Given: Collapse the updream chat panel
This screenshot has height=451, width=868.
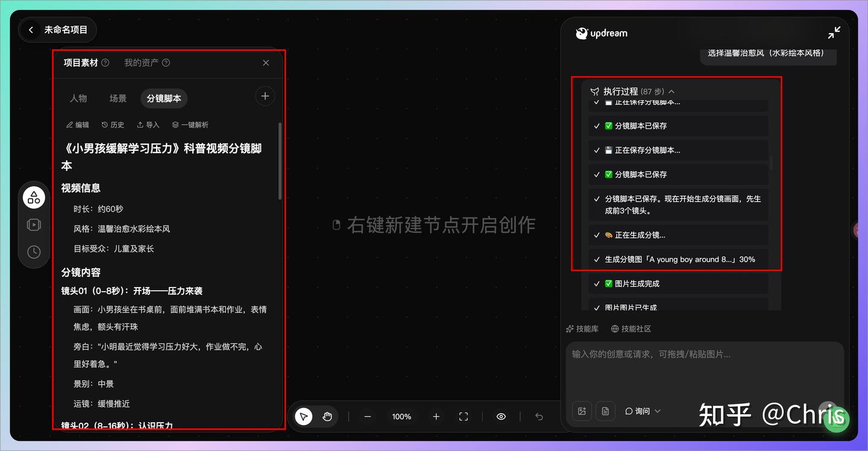Looking at the screenshot, I should pos(834,33).
